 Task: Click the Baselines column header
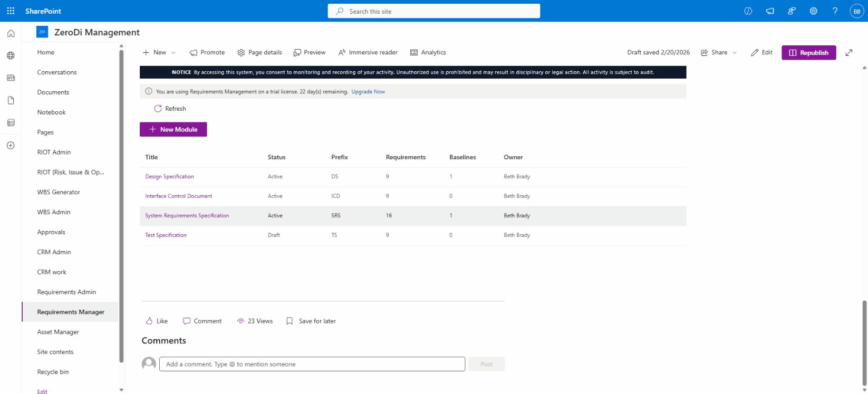click(462, 157)
